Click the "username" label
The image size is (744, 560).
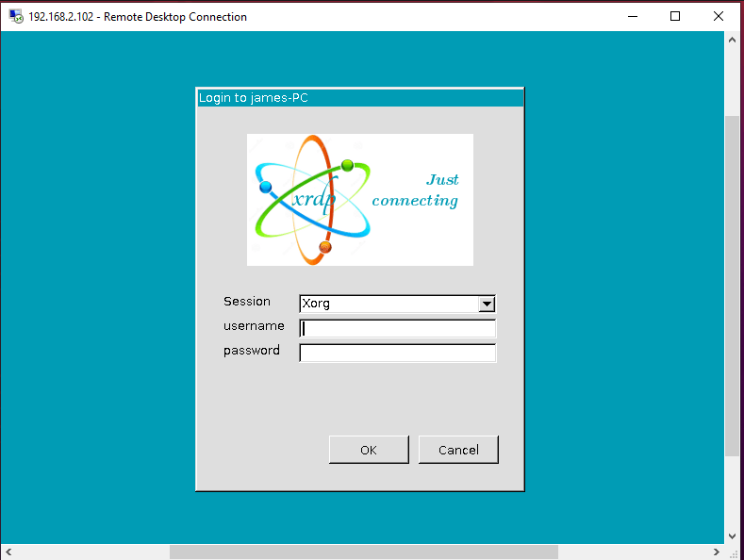pyautogui.click(x=254, y=326)
